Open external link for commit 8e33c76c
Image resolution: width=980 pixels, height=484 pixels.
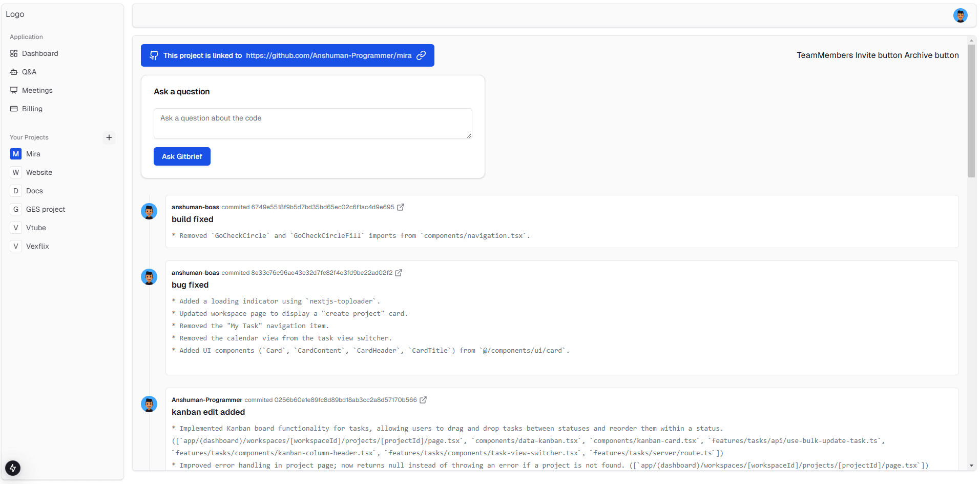pyautogui.click(x=399, y=273)
